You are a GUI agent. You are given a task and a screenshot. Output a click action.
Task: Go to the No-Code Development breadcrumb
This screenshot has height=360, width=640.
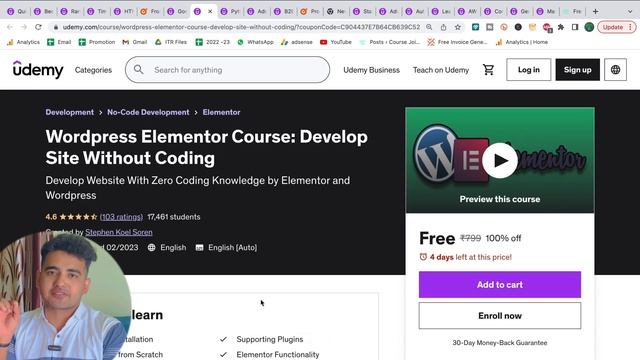(x=148, y=112)
